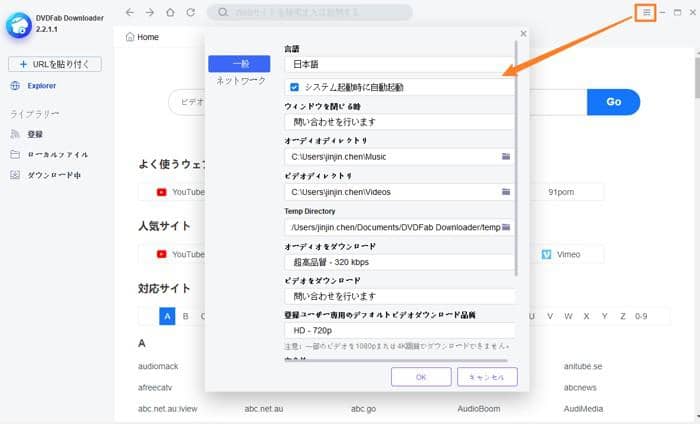
Task: Click the top address search bar
Action: coord(310,12)
